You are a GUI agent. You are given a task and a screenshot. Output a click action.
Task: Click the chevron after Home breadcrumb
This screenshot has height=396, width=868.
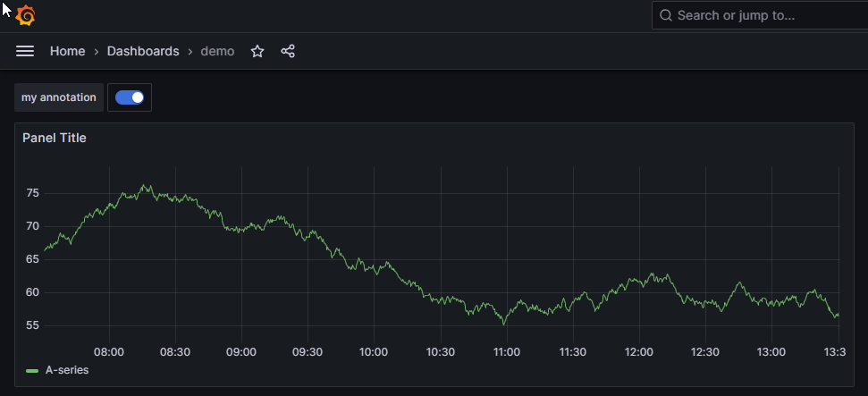point(97,52)
